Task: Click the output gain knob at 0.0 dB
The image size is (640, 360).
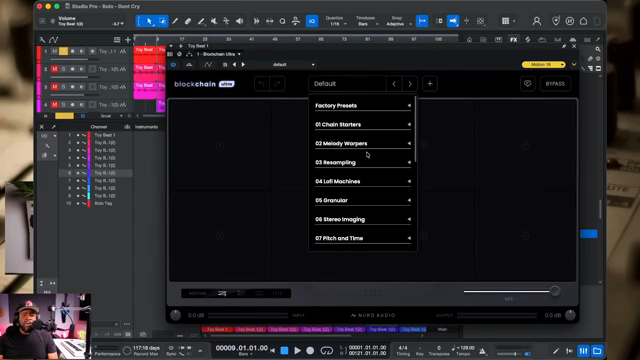Action: coord(570,315)
